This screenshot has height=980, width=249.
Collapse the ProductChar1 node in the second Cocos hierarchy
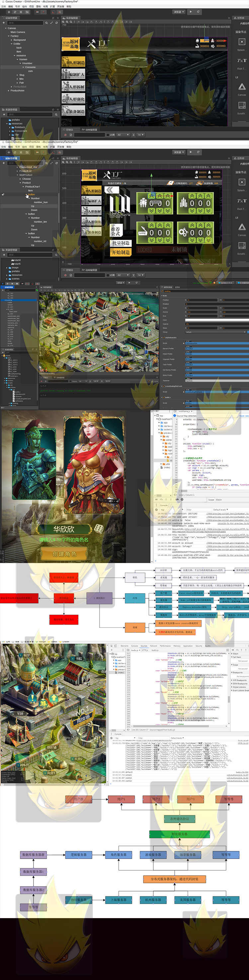(23, 187)
